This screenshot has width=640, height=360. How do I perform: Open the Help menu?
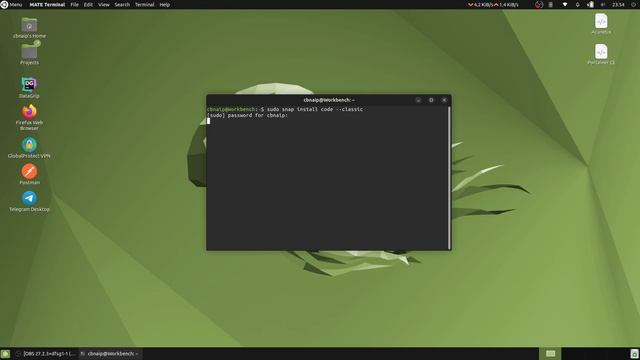pos(164,4)
